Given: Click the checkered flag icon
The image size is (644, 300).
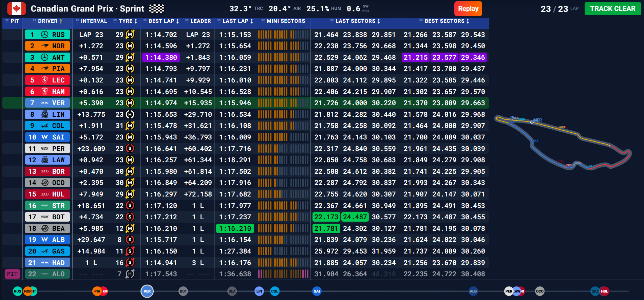Looking at the screenshot, I should tap(157, 9).
